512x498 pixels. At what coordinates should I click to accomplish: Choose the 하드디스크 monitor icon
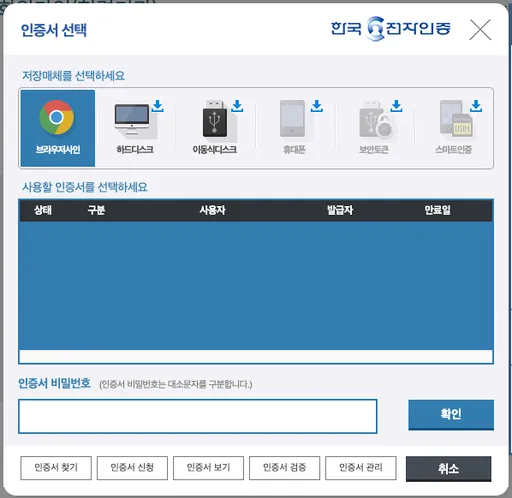pos(132,119)
